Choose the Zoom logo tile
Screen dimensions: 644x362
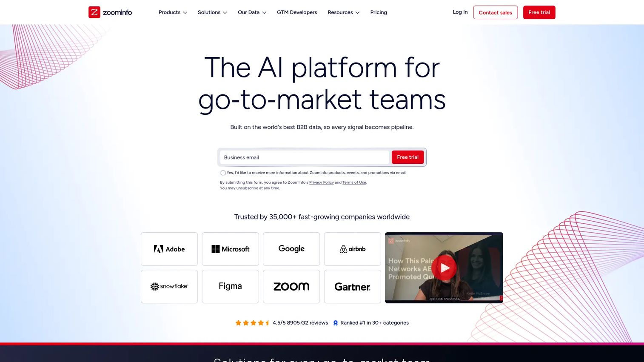291,286
